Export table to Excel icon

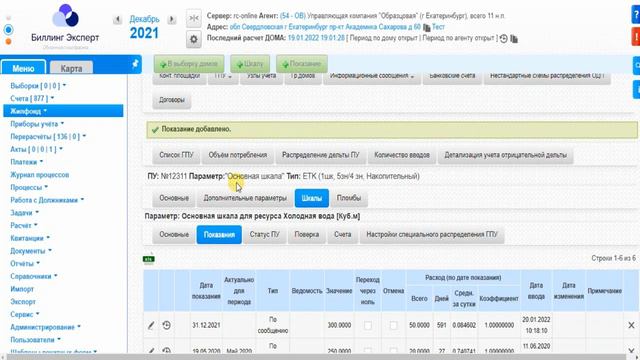click(149, 259)
